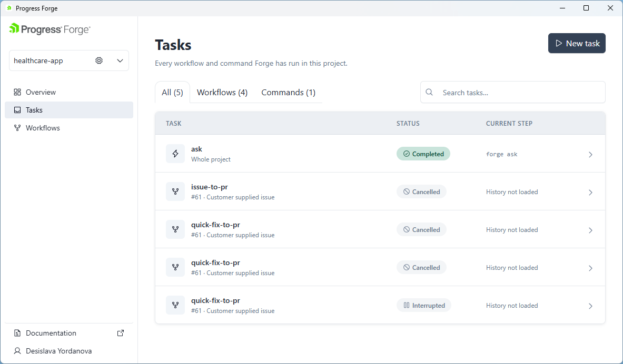623x364 pixels.
Task: Select the ask task name
Action: [x=196, y=149]
